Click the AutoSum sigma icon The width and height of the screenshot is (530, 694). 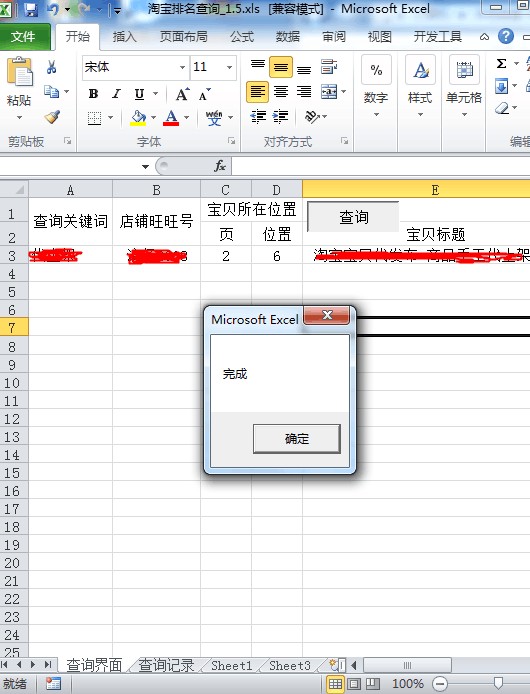(x=501, y=64)
